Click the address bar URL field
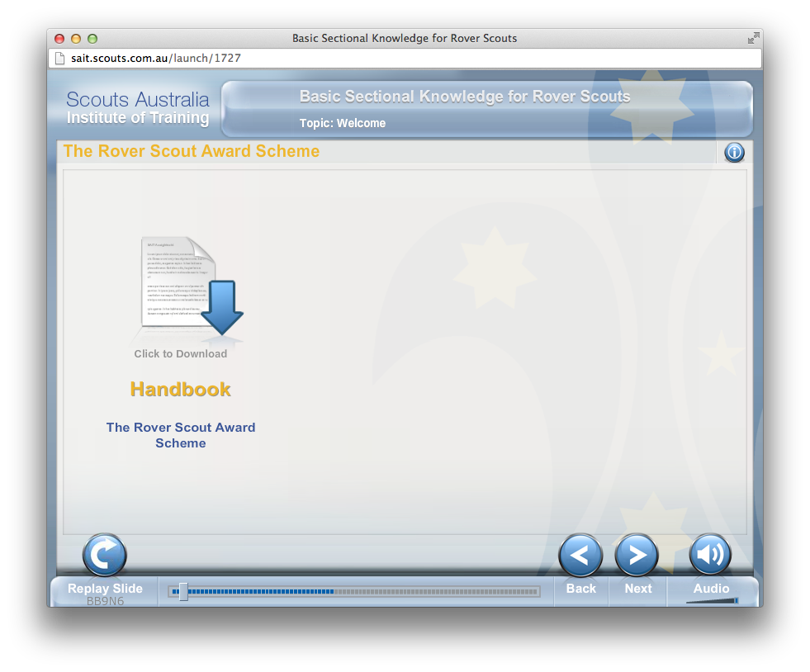The width and height of the screenshot is (810, 672). pyautogui.click(x=405, y=58)
